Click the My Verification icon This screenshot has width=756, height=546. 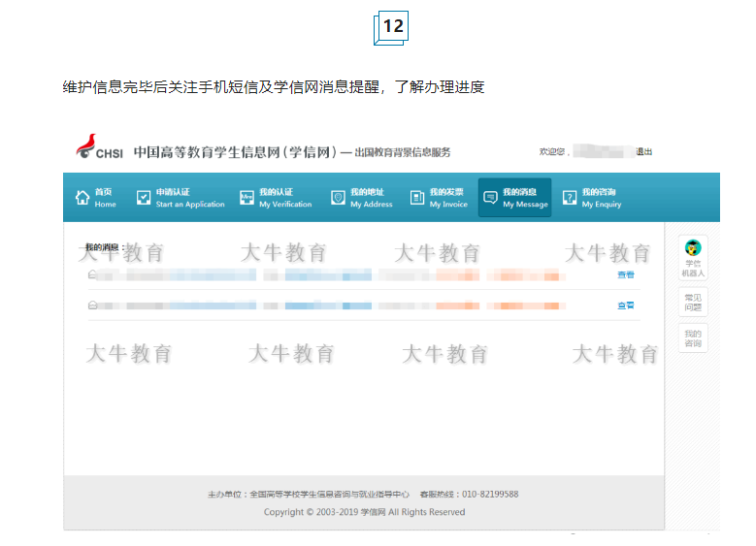tap(247, 198)
